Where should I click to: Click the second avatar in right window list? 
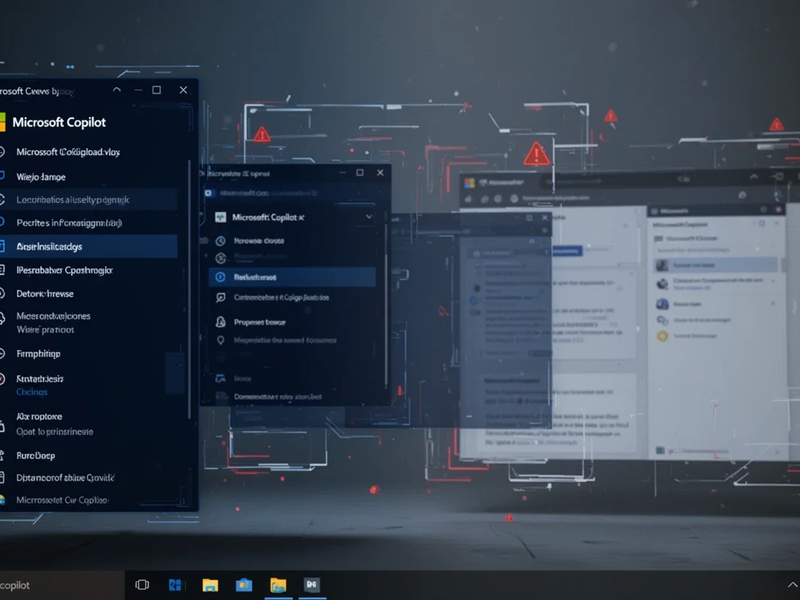(662, 284)
